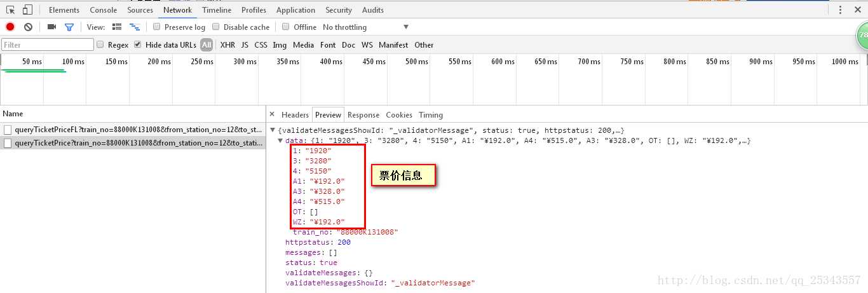Close the request details pane
The height and width of the screenshot is (293, 868).
click(272, 114)
